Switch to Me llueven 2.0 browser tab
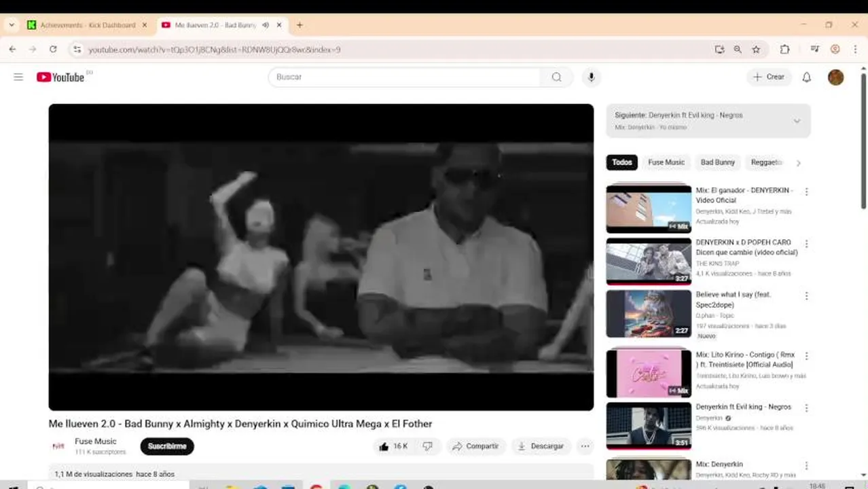Screen dimensions: 868x489 pyautogui.click(x=215, y=25)
